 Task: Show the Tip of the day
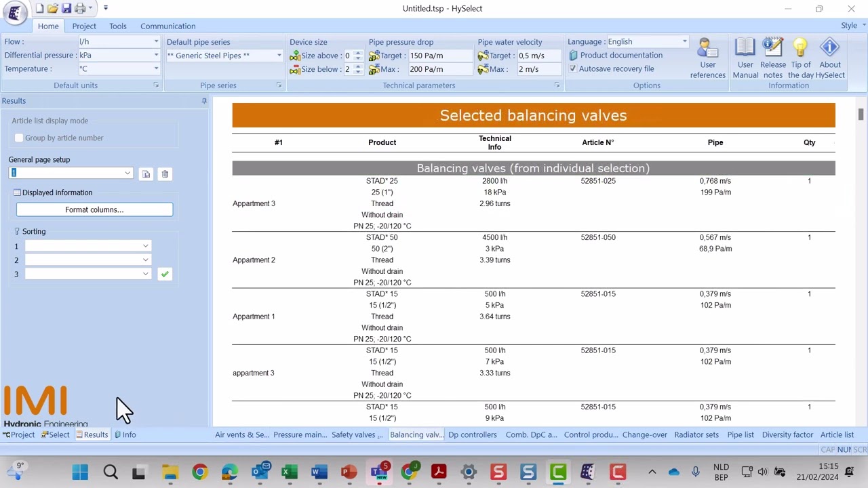pyautogui.click(x=801, y=58)
